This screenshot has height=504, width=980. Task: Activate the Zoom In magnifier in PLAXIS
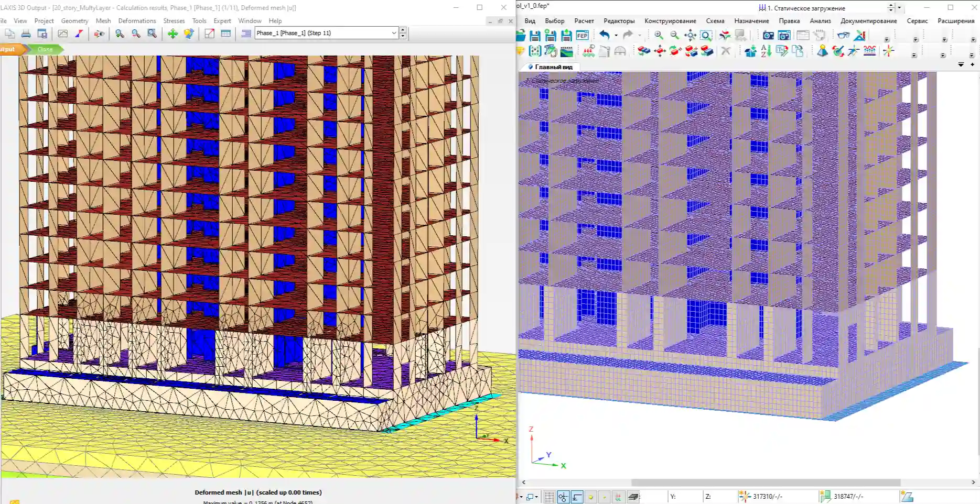(119, 34)
